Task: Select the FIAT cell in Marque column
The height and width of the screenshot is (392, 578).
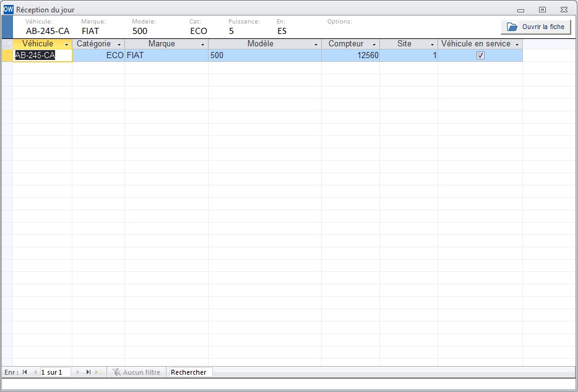Action: [166, 55]
